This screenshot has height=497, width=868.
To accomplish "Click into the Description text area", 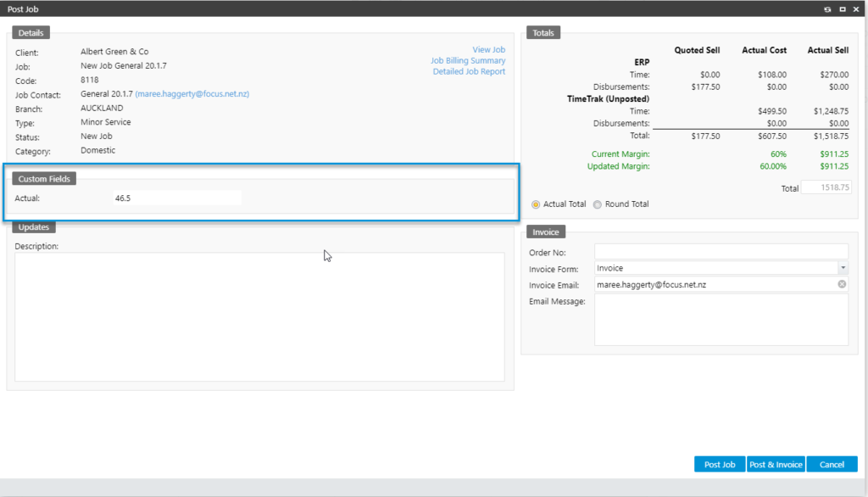I will click(259, 317).
